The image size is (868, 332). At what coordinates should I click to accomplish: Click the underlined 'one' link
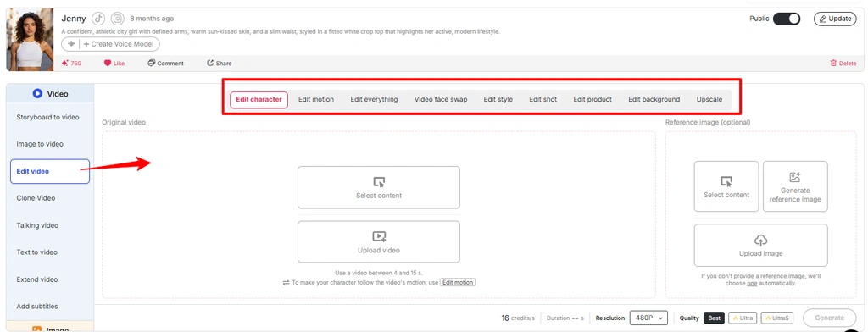752,284
